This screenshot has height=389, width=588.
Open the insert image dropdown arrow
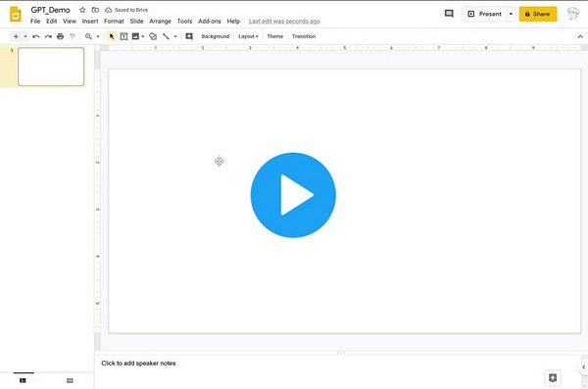142,36
